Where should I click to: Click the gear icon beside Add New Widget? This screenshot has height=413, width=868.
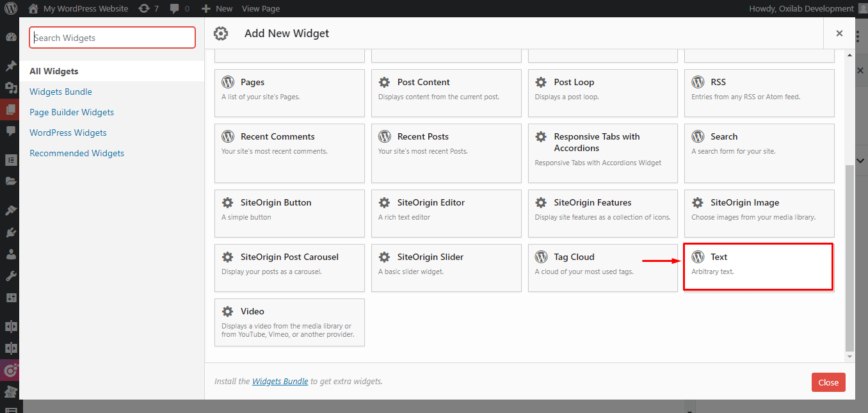pos(221,33)
